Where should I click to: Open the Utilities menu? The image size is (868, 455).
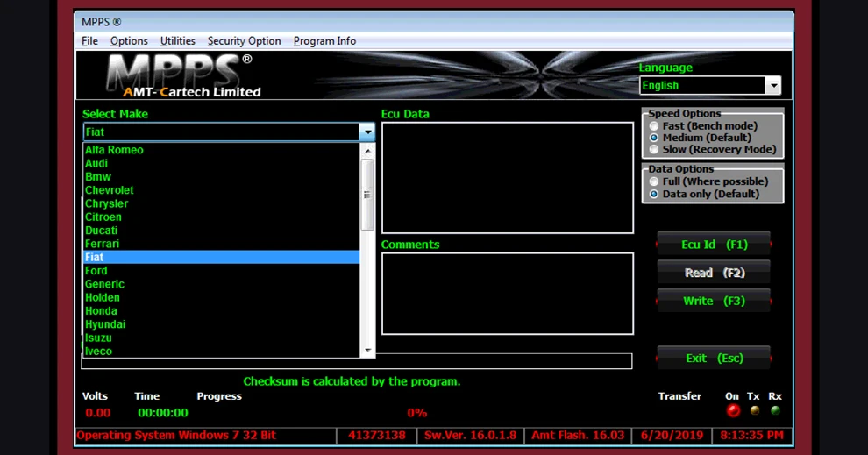coord(178,41)
